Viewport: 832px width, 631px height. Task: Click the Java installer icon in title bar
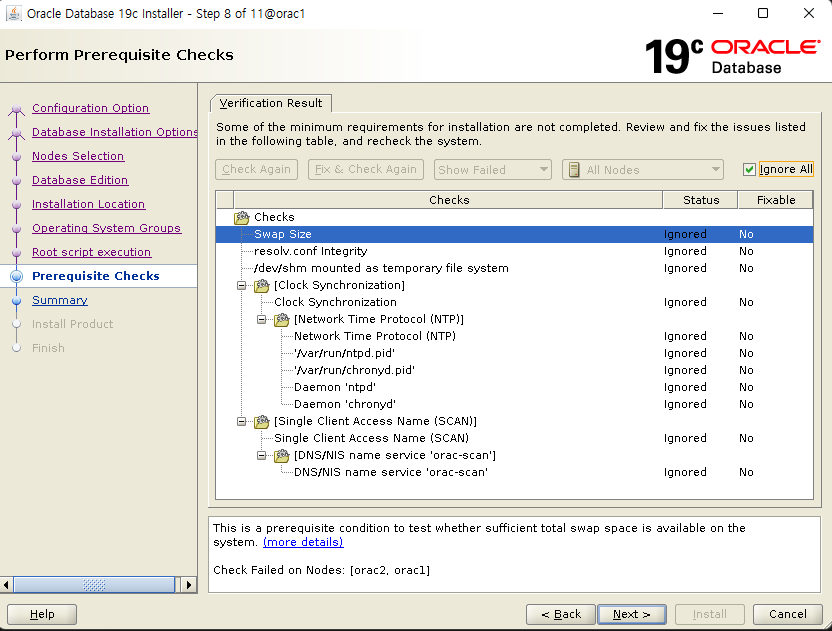(14, 13)
